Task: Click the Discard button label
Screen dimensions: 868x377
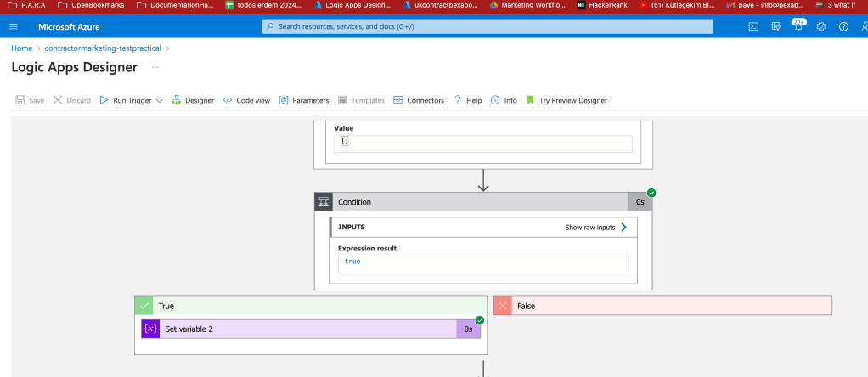Action: click(79, 100)
